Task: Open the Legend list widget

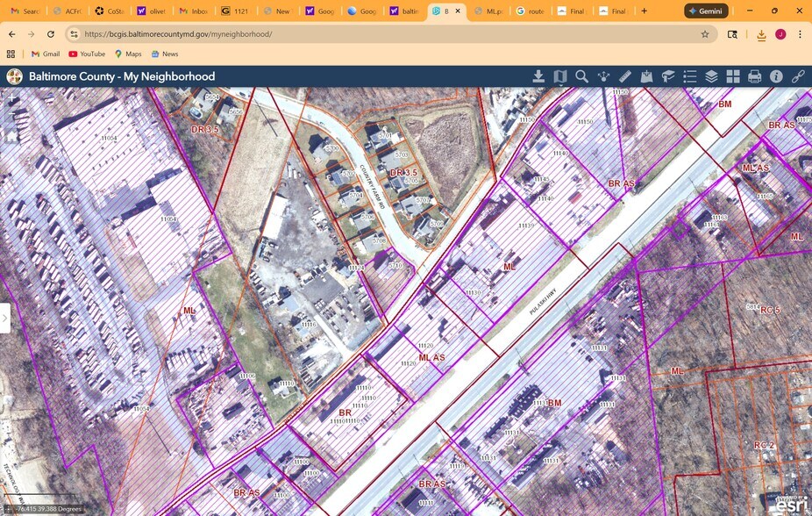Action: (690, 76)
